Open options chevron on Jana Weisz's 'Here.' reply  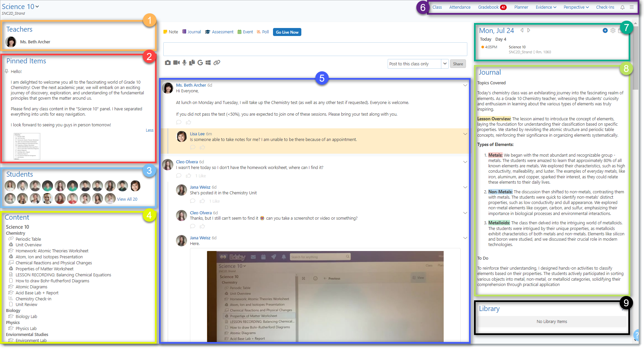pyautogui.click(x=465, y=238)
